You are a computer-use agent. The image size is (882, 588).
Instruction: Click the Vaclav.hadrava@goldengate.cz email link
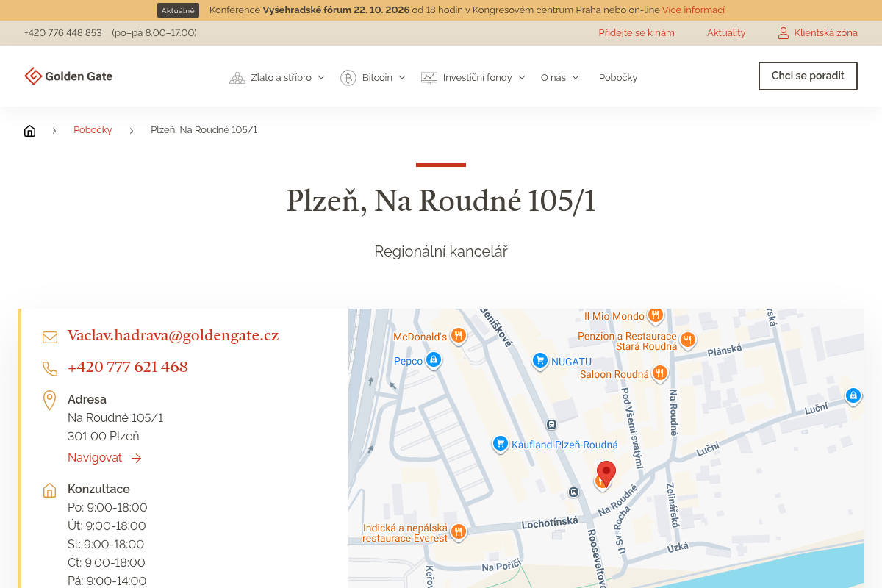[173, 336]
